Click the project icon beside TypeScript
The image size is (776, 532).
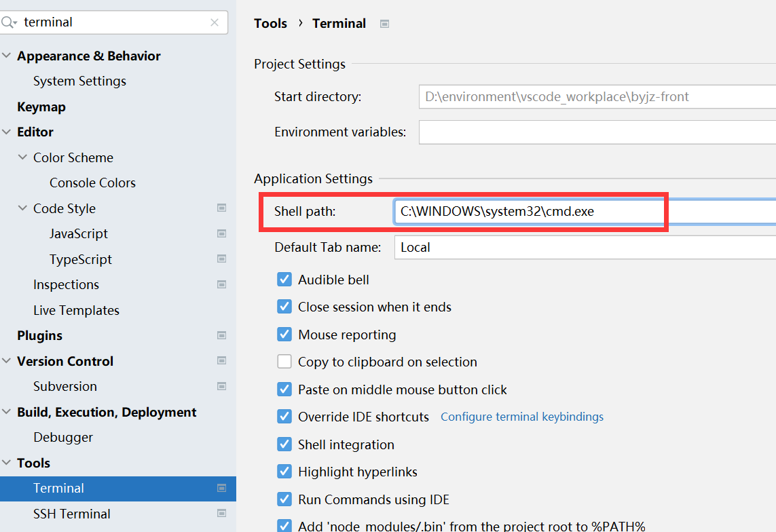point(222,259)
